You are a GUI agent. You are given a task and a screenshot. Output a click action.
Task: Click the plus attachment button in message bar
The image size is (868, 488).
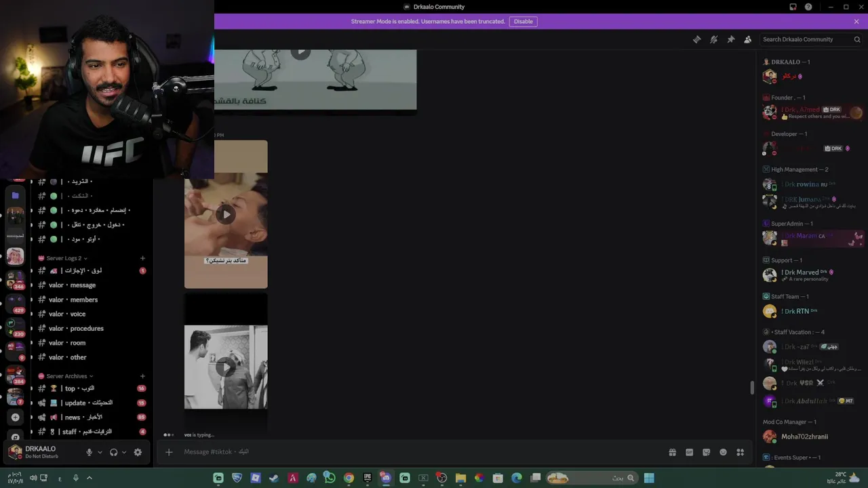[x=169, y=452]
